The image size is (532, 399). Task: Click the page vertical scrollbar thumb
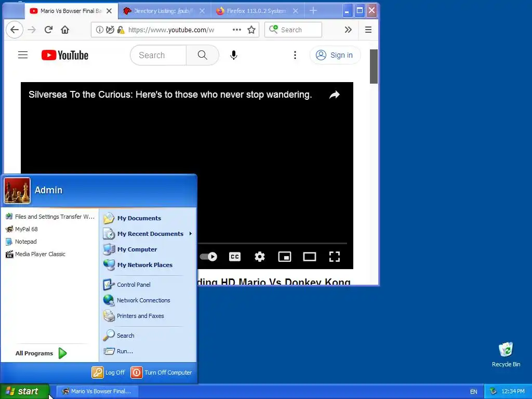pos(374,66)
